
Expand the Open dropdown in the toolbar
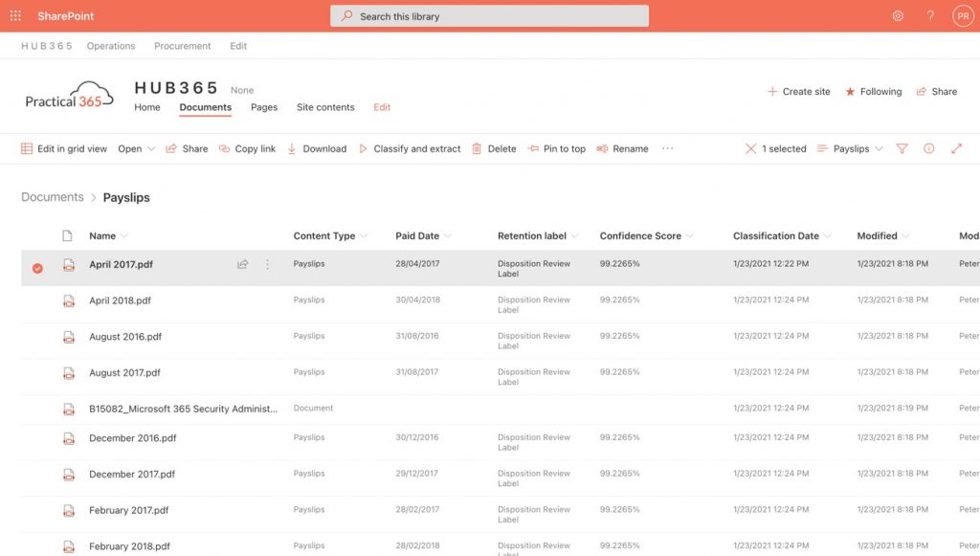click(x=136, y=148)
